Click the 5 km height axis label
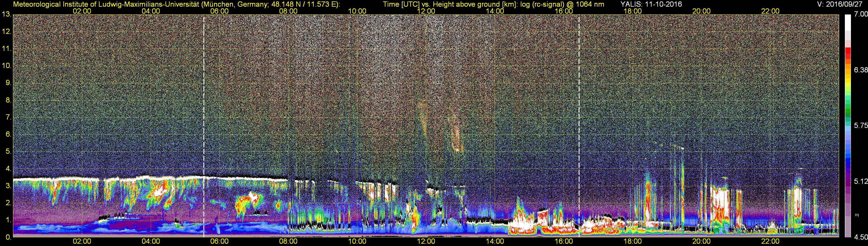The image size is (868, 246). pos(8,152)
